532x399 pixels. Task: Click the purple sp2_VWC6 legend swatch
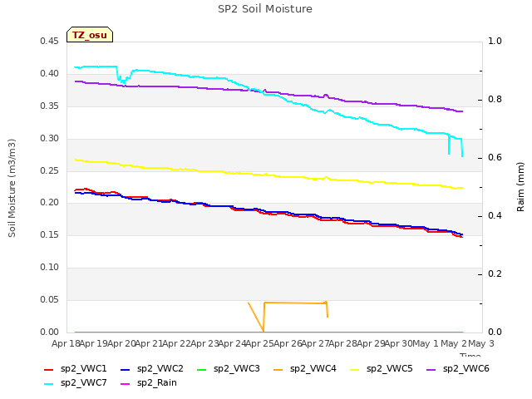click(431, 370)
